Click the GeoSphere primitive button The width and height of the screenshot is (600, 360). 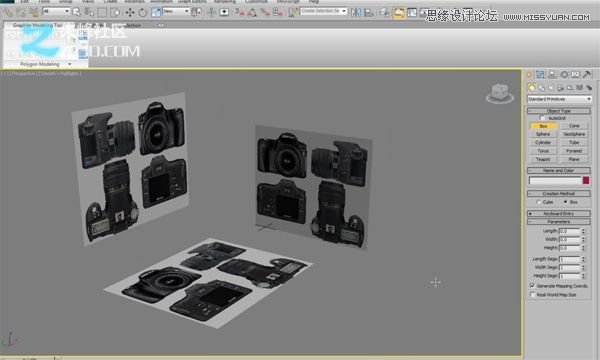click(x=574, y=134)
